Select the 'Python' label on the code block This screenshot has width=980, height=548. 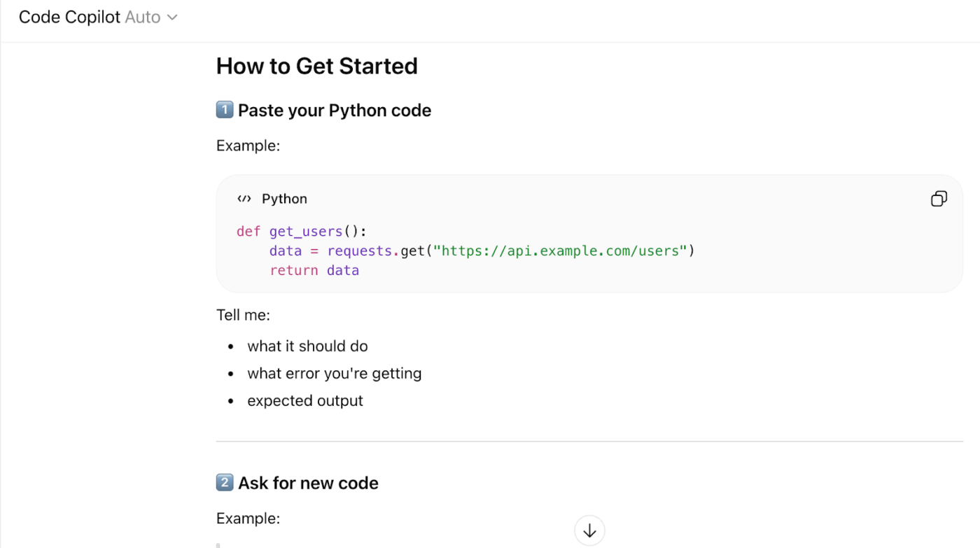[x=284, y=198]
